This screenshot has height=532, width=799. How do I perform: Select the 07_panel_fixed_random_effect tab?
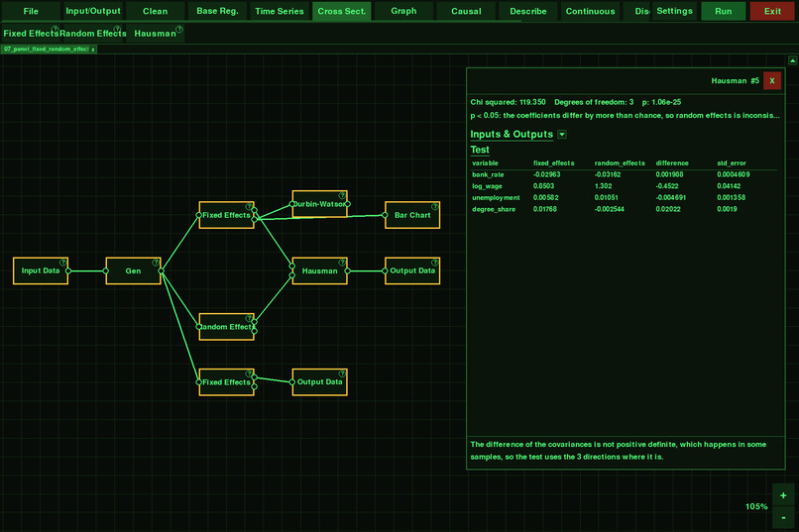tap(47, 50)
